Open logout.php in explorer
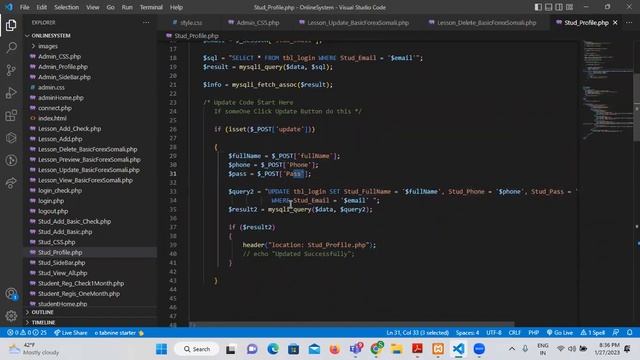This screenshot has height=360, width=640. 53,211
